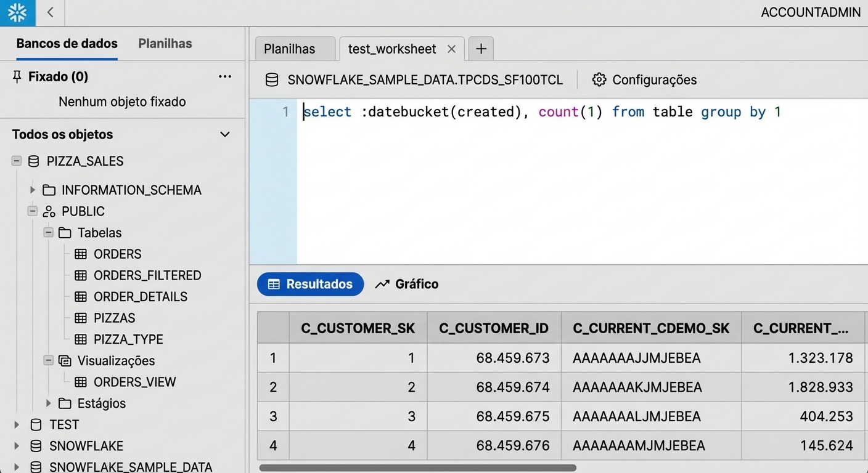Add a new worksheet tab

coord(481,49)
